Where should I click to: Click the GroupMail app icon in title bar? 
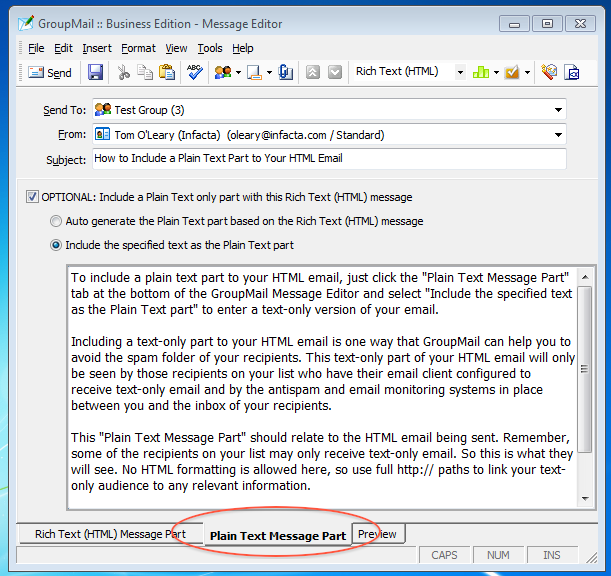(x=26, y=23)
